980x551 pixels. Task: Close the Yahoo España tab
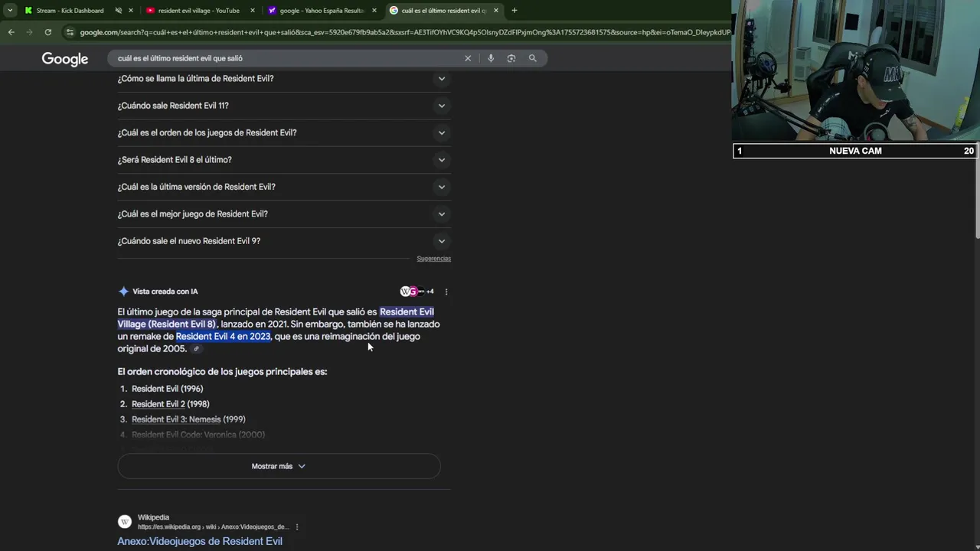(374, 11)
